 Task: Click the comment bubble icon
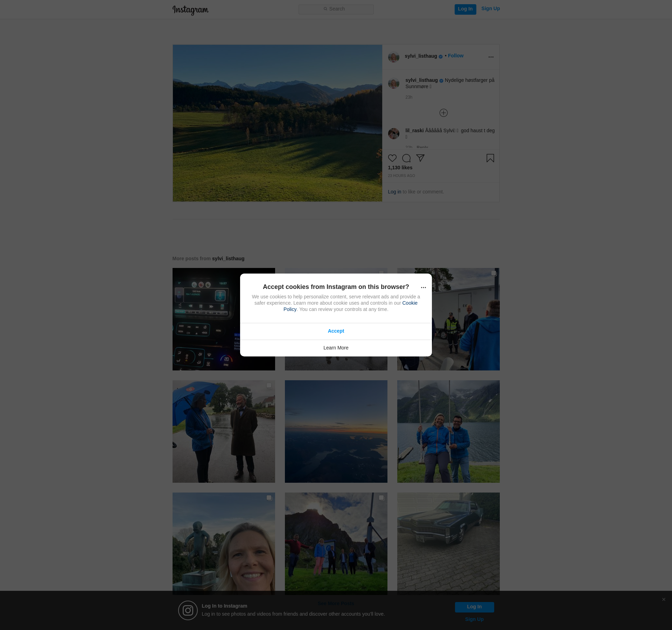click(x=406, y=158)
